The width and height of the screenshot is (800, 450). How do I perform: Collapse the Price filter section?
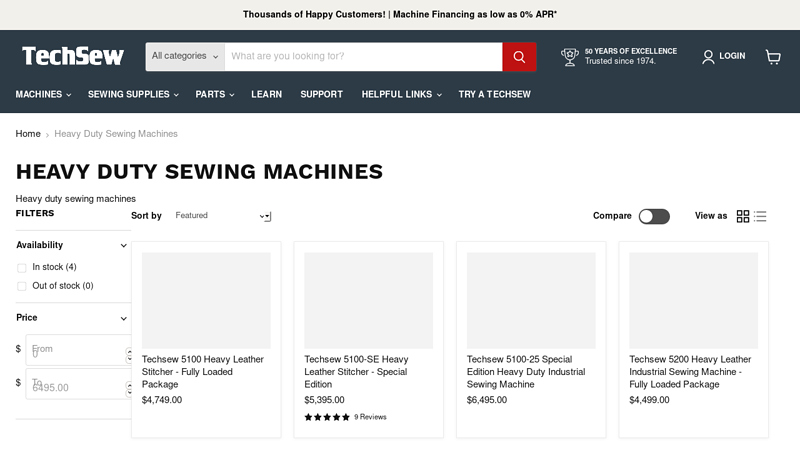[71, 318]
